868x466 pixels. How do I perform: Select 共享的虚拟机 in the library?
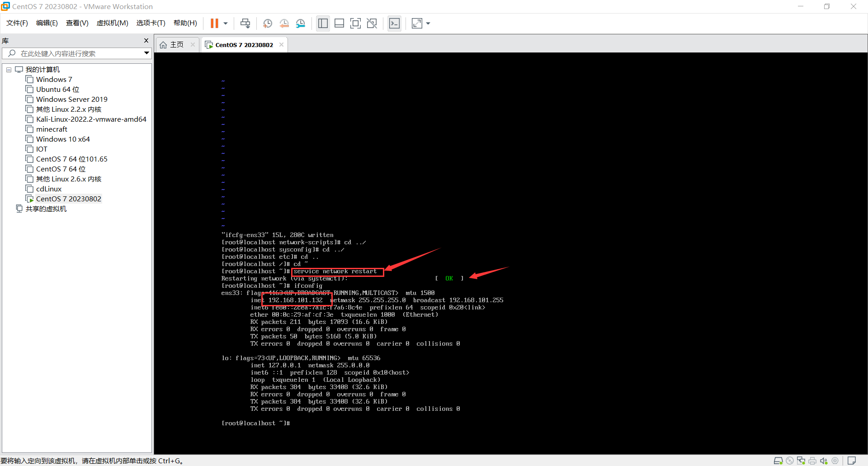46,209
